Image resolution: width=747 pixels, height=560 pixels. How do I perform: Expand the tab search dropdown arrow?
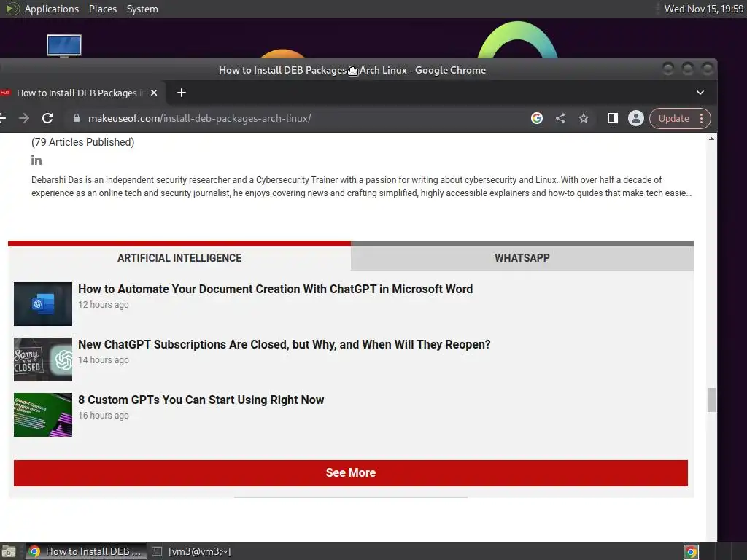700,93
